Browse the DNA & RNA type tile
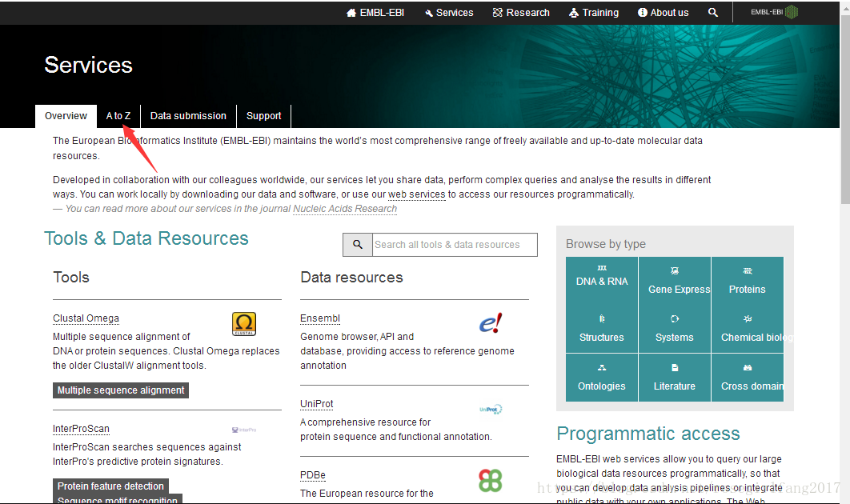This screenshot has height=504, width=850. tap(602, 281)
